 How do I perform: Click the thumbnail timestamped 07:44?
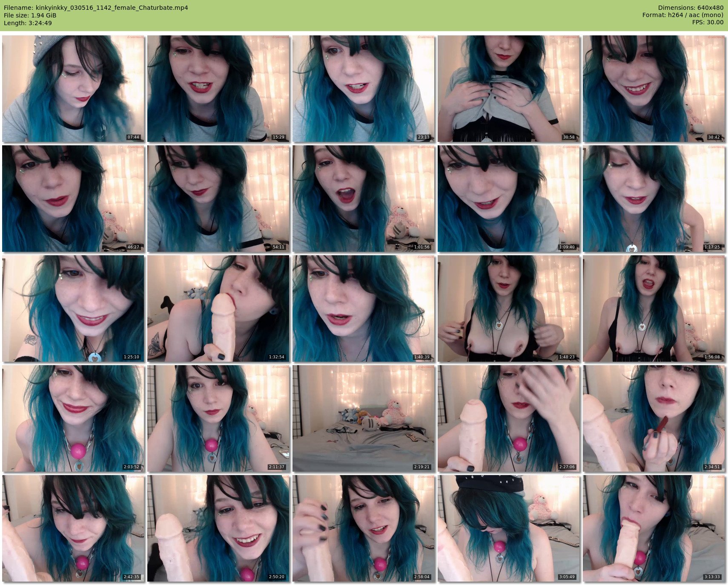73,89
